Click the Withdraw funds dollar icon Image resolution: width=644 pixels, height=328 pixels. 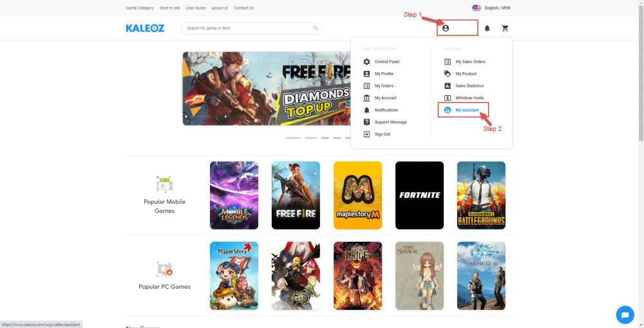[x=448, y=98]
